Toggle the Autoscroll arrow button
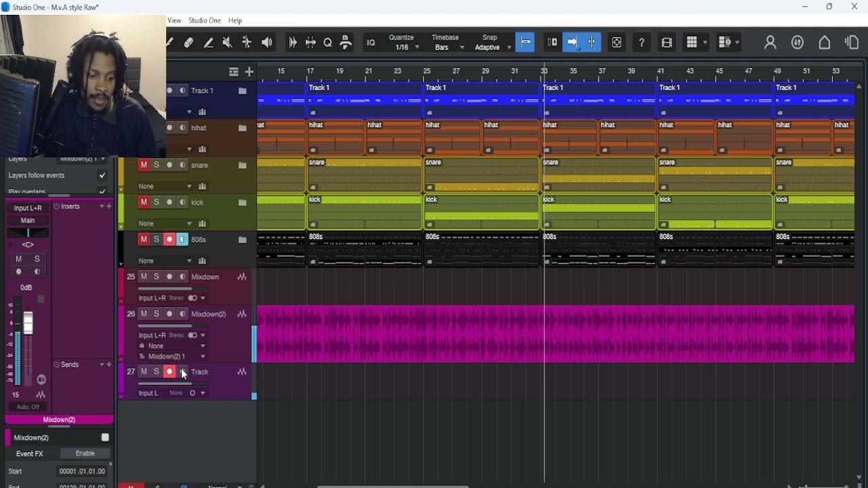 [x=572, y=42]
